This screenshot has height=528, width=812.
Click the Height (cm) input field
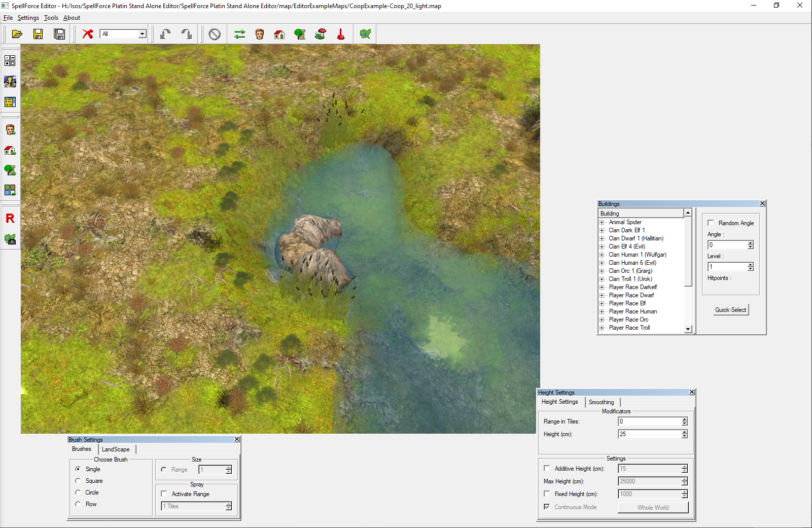(x=650, y=434)
